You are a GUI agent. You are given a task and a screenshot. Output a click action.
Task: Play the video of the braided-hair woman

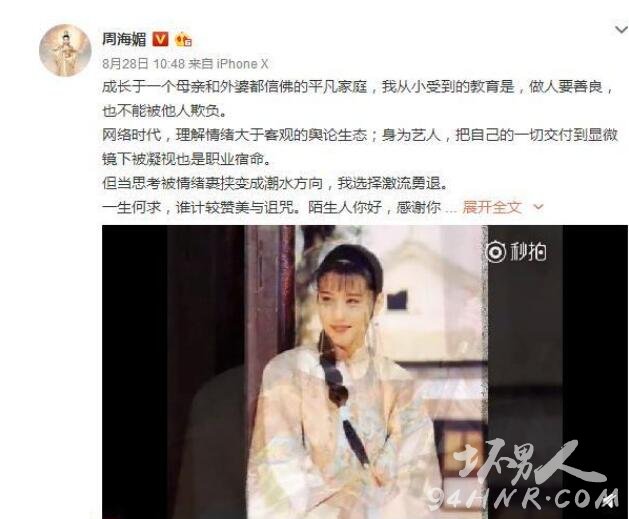365,372
